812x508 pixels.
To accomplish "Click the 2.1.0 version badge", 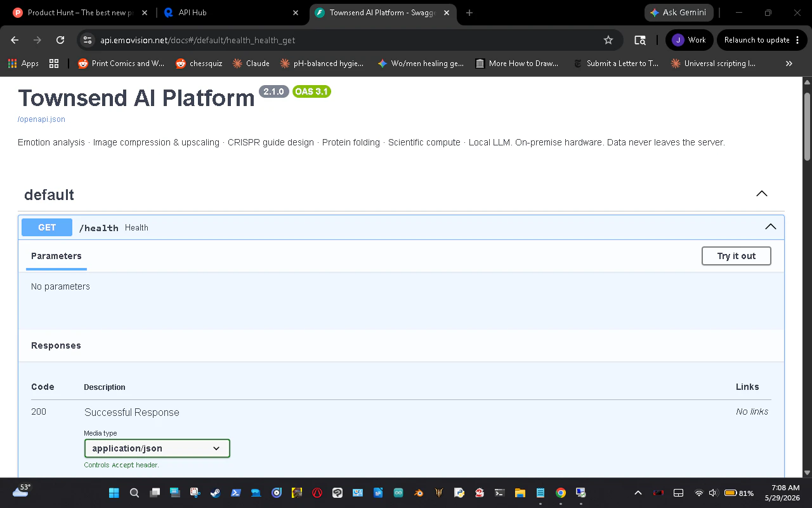I will pyautogui.click(x=273, y=91).
